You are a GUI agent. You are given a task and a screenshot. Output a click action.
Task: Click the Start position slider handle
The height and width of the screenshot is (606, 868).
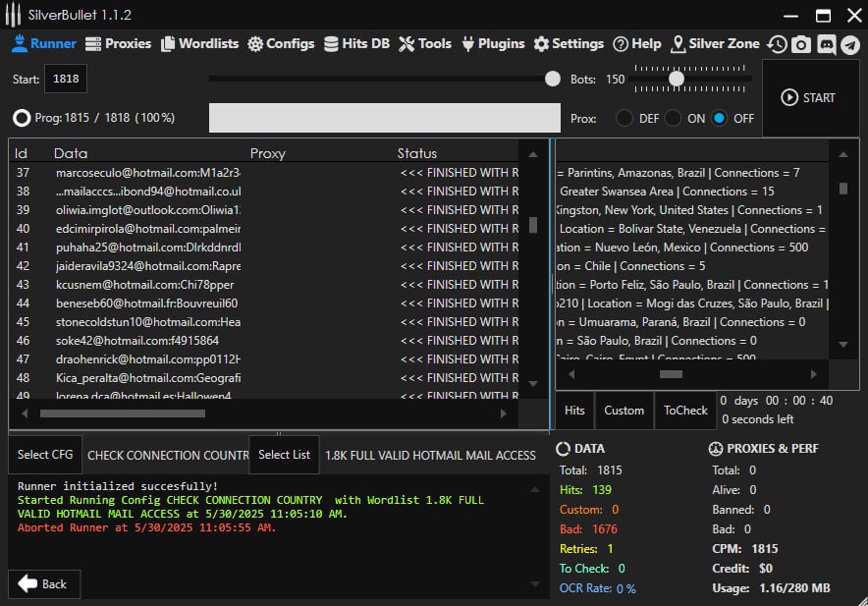tap(553, 79)
